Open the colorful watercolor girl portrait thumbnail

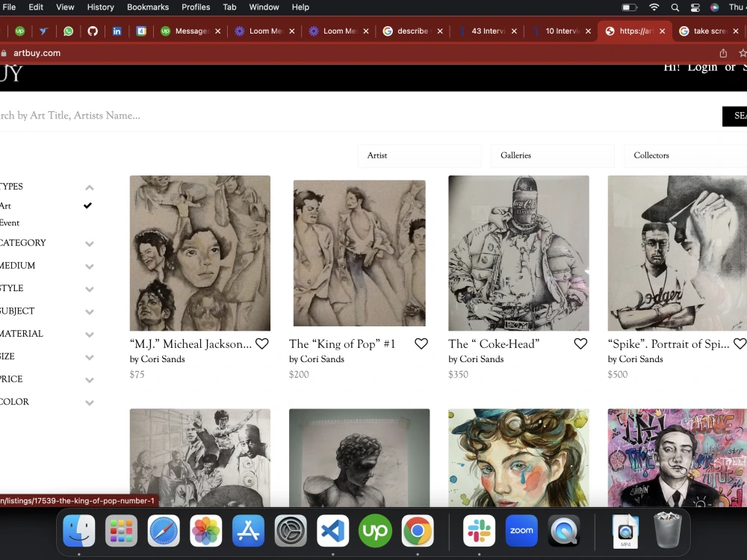tap(519, 458)
